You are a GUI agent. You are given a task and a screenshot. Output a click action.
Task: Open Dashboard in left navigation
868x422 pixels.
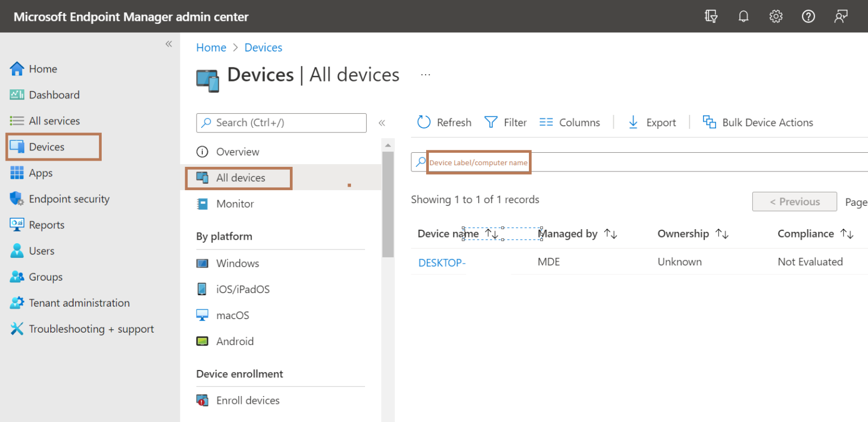click(54, 95)
